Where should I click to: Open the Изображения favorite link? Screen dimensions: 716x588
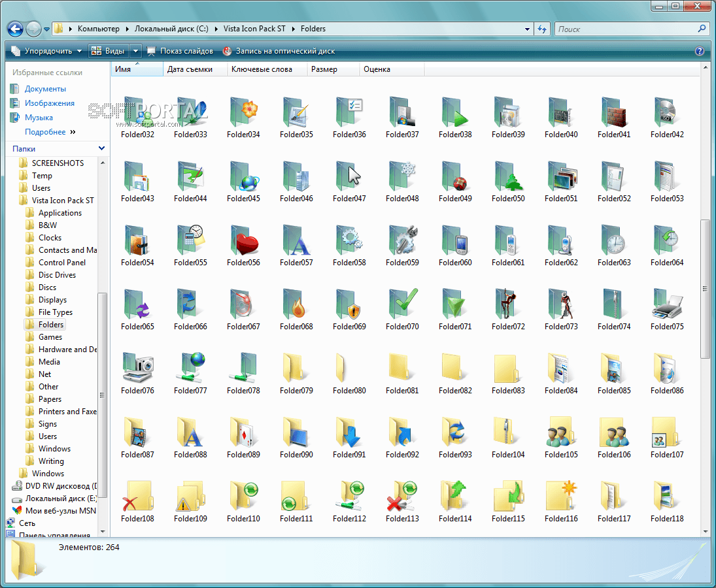[x=49, y=103]
